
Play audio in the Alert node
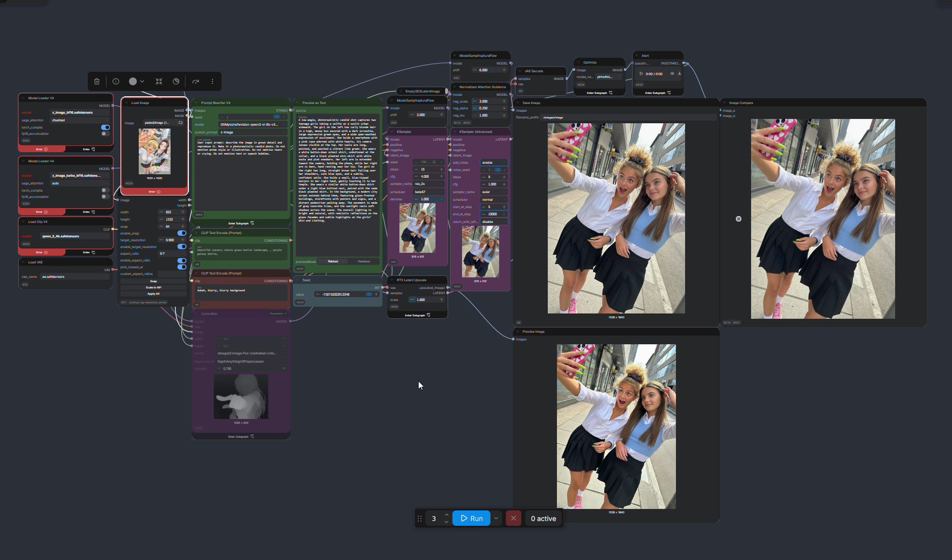point(641,74)
